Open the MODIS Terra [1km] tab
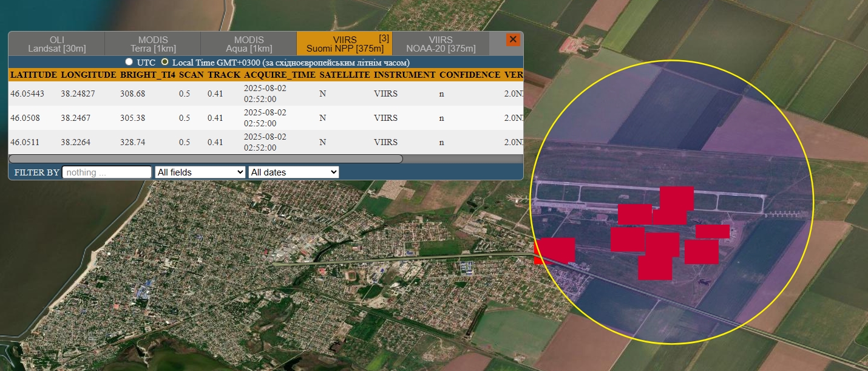 (152, 43)
